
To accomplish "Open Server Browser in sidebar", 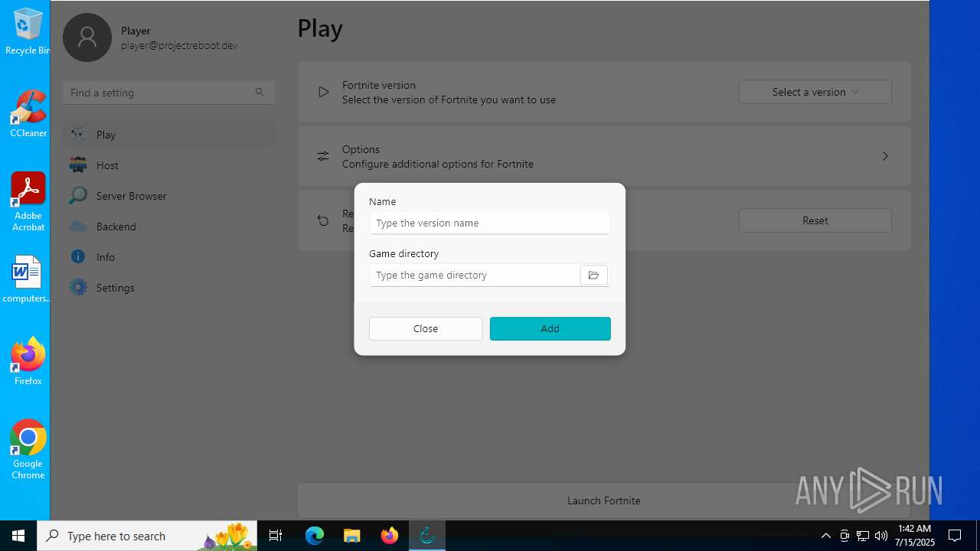I will coord(168,196).
